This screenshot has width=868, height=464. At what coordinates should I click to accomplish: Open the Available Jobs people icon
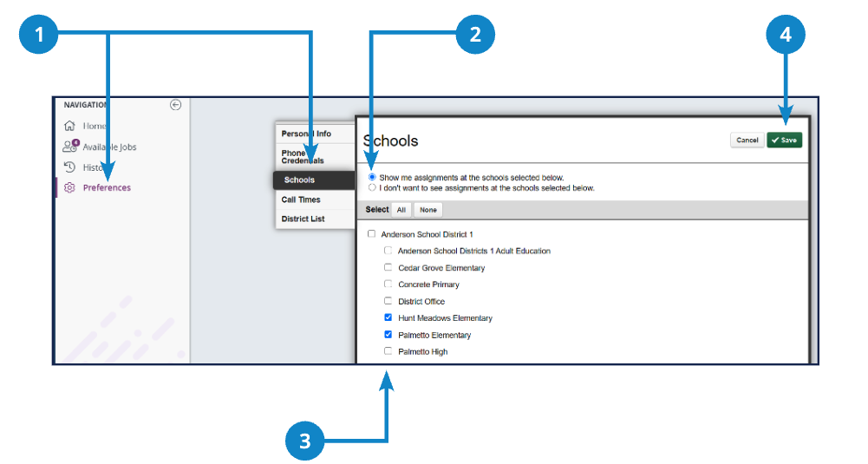[71, 147]
